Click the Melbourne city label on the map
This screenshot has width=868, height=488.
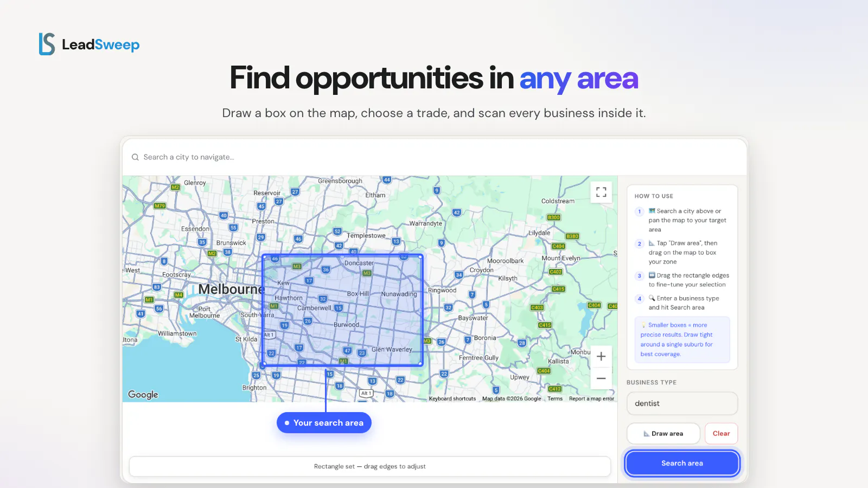click(x=231, y=290)
